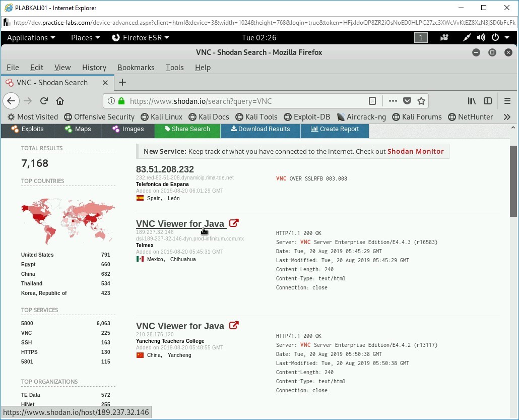Image resolution: width=519 pixels, height=420 pixels.
Task: Click the volume control in the top bar
Action: tap(481, 37)
